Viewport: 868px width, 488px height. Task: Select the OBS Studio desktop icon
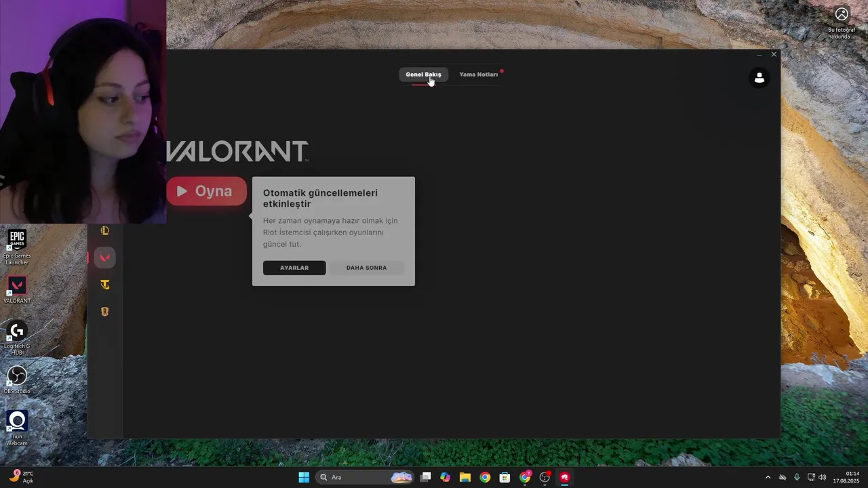[17, 380]
